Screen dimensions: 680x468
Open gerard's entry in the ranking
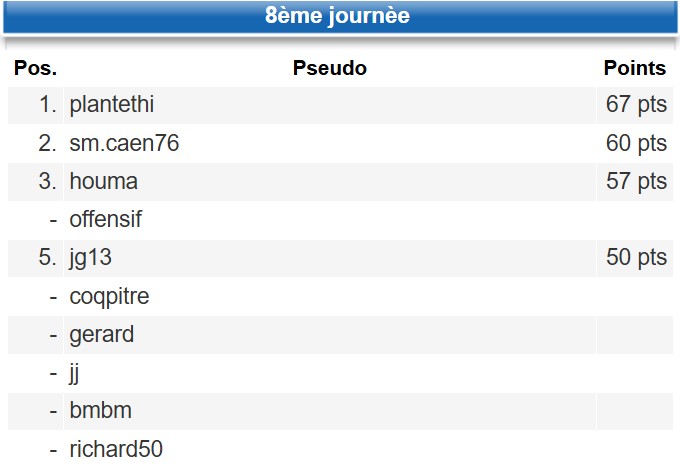pyautogui.click(x=101, y=335)
